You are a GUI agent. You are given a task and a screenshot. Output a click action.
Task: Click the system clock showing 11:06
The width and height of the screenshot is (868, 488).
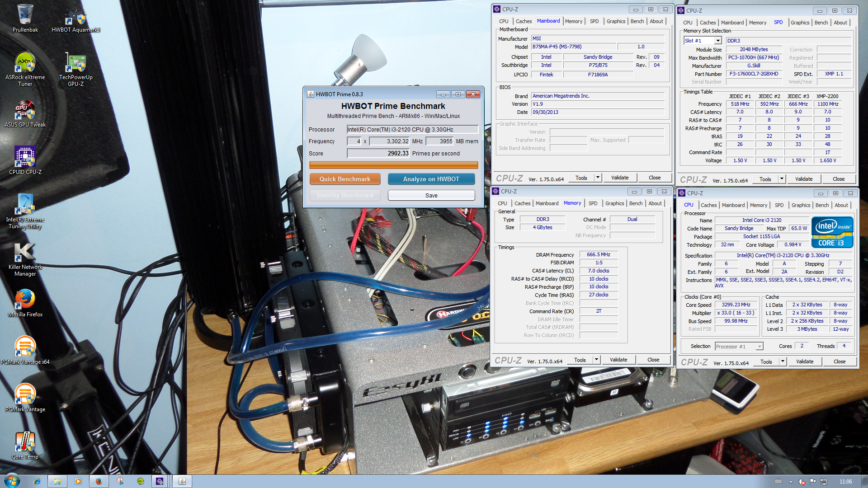pyautogui.click(x=845, y=482)
